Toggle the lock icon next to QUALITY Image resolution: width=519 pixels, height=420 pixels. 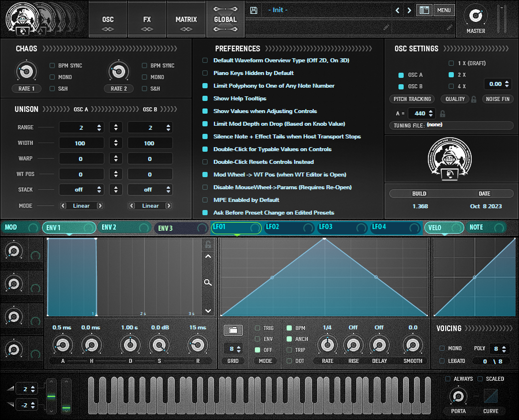coord(473,99)
